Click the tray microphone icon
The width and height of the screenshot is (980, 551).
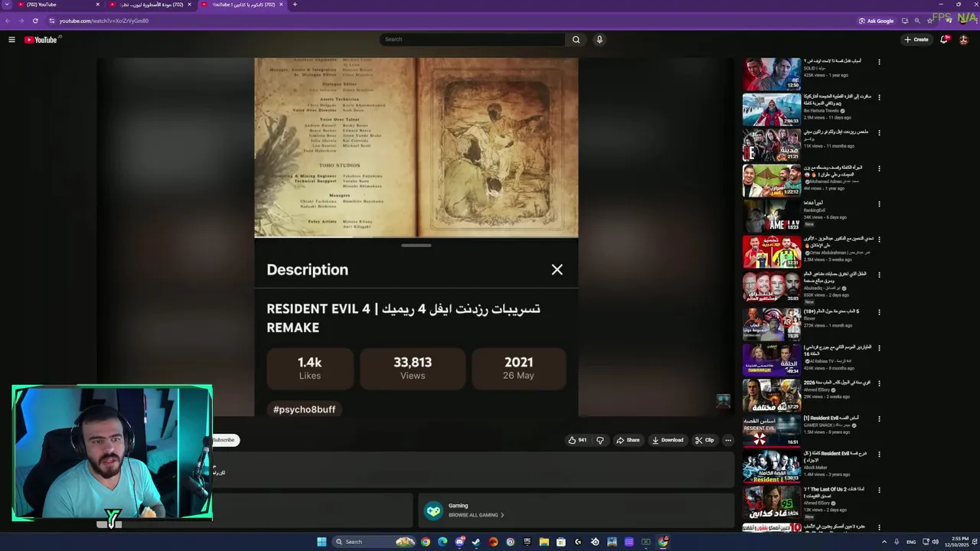point(897,542)
